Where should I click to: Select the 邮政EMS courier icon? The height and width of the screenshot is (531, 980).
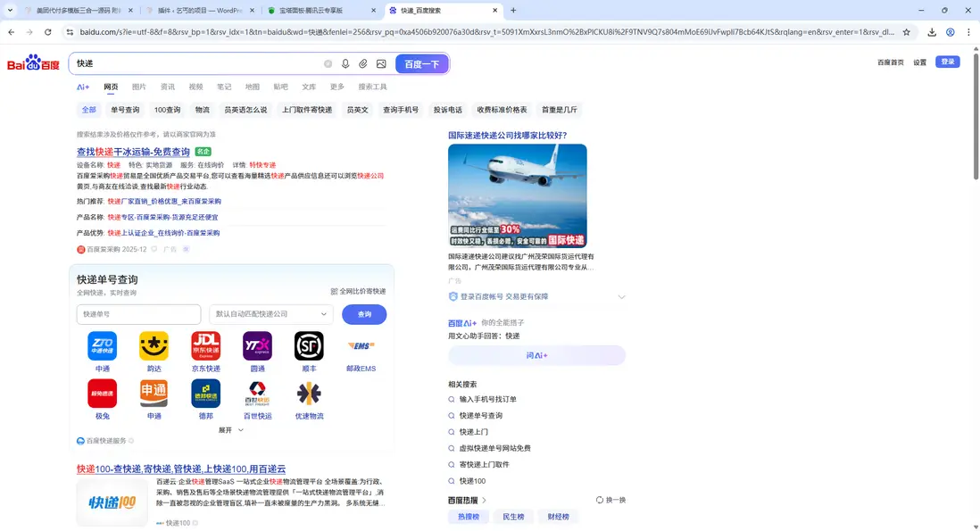[361, 346]
